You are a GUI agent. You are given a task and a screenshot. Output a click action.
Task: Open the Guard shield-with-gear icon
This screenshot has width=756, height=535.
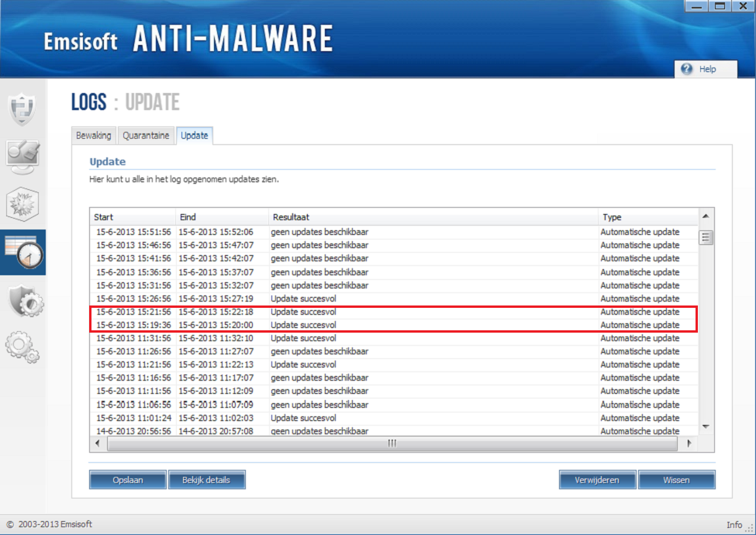pyautogui.click(x=26, y=301)
